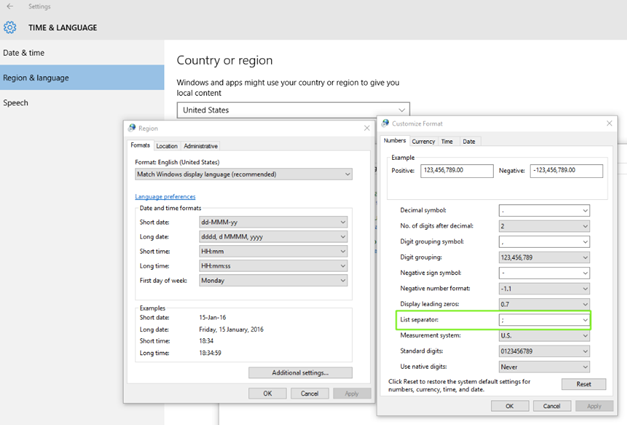Click OK in Customize Format dialog
627x425 pixels.
[x=510, y=406]
